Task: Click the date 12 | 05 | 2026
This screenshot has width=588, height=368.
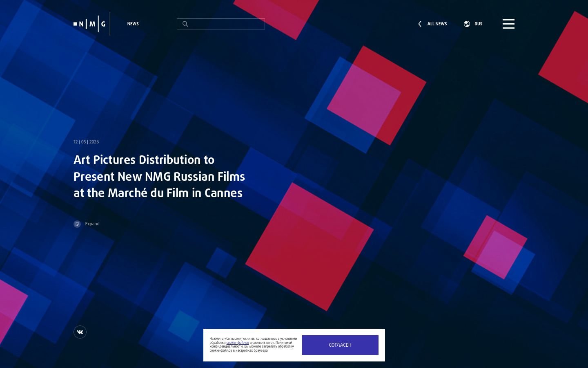Action: click(x=86, y=142)
